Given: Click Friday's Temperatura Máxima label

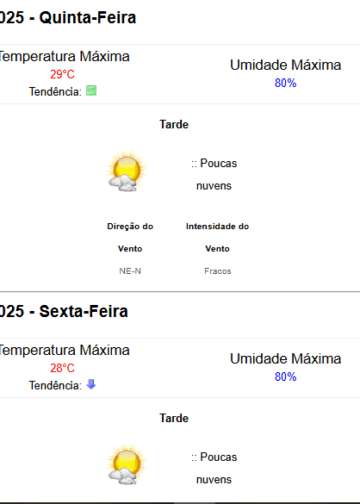Looking at the screenshot, I should point(64,350).
